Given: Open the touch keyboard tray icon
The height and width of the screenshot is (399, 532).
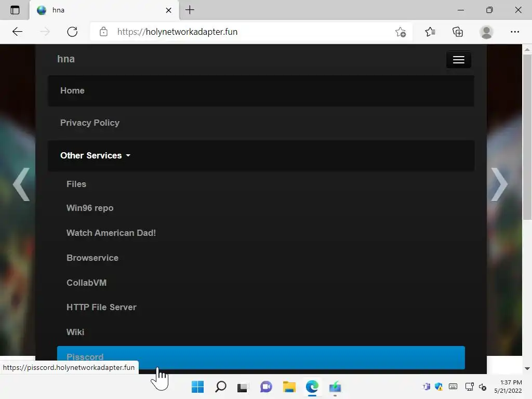Looking at the screenshot, I should pos(453,387).
